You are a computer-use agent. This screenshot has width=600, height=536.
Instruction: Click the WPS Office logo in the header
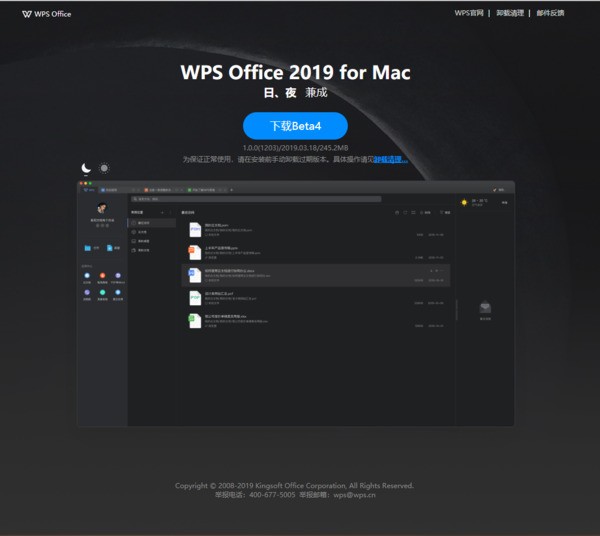[x=47, y=14]
